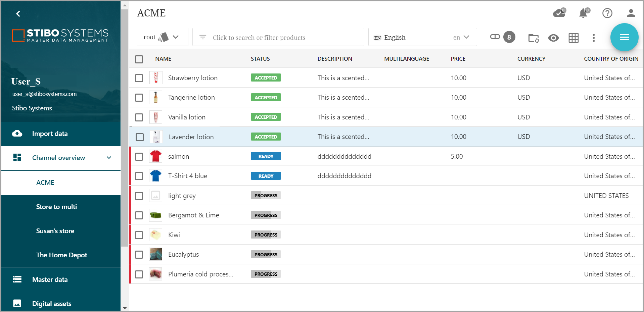The width and height of the screenshot is (644, 312).
Task: Open the folder sync icon
Action: pos(534,38)
